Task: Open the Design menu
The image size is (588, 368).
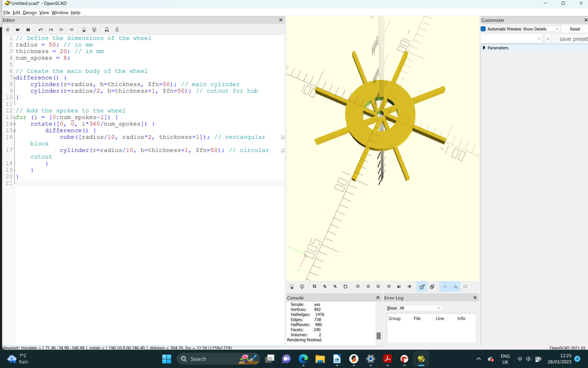Action: 29,12
